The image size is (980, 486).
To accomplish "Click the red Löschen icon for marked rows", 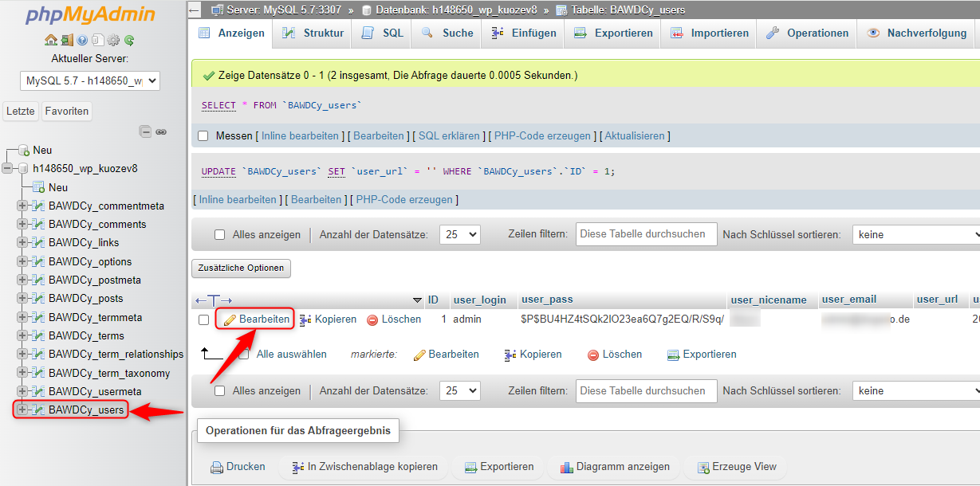I will coord(592,355).
